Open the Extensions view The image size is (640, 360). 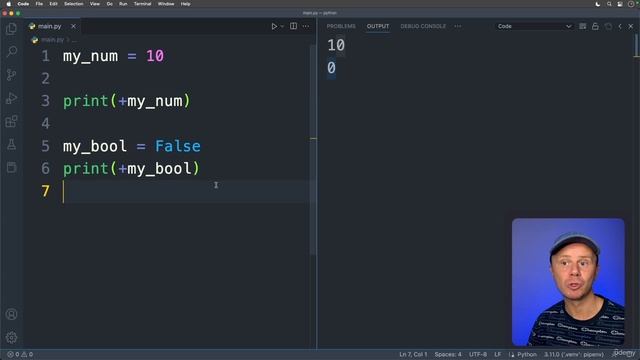point(11,121)
